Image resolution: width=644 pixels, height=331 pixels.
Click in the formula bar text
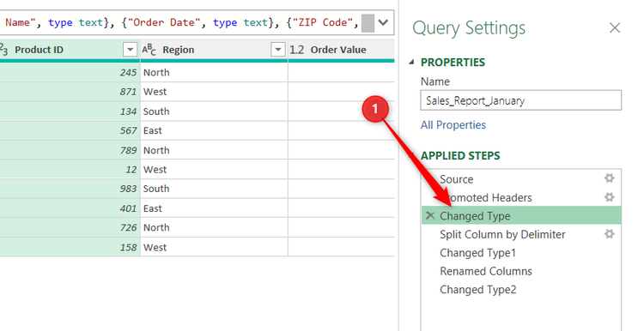[x=180, y=22]
